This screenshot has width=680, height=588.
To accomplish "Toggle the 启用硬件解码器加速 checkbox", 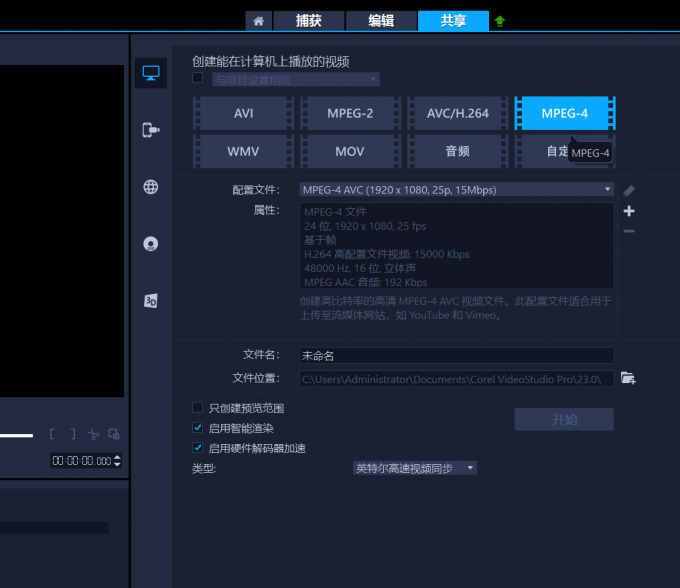I will 198,448.
